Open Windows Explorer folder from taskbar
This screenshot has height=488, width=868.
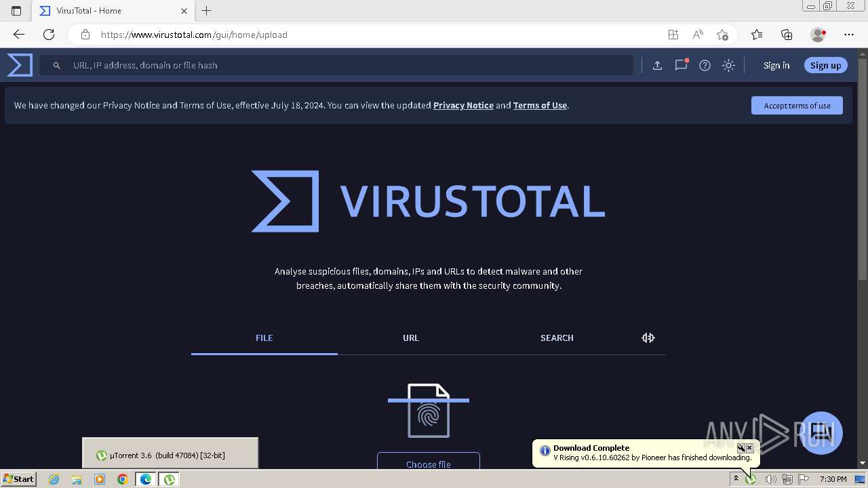(x=77, y=479)
